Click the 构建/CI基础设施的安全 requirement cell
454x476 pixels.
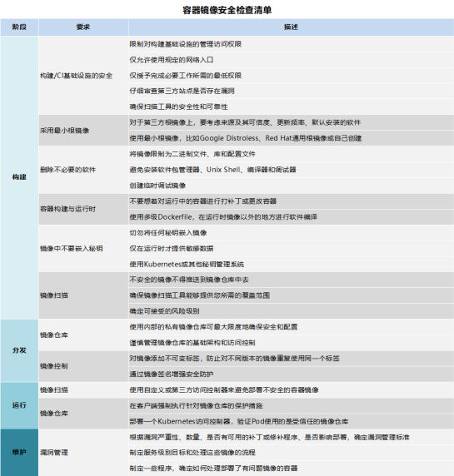point(83,76)
